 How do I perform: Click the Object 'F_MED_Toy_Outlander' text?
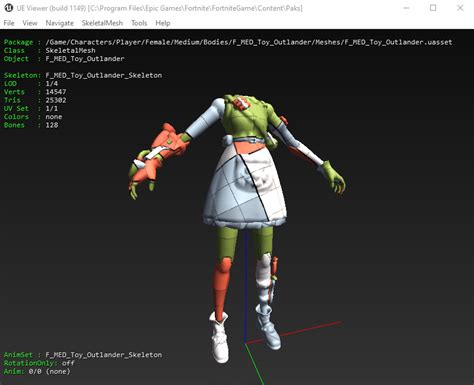pyautogui.click(x=85, y=59)
